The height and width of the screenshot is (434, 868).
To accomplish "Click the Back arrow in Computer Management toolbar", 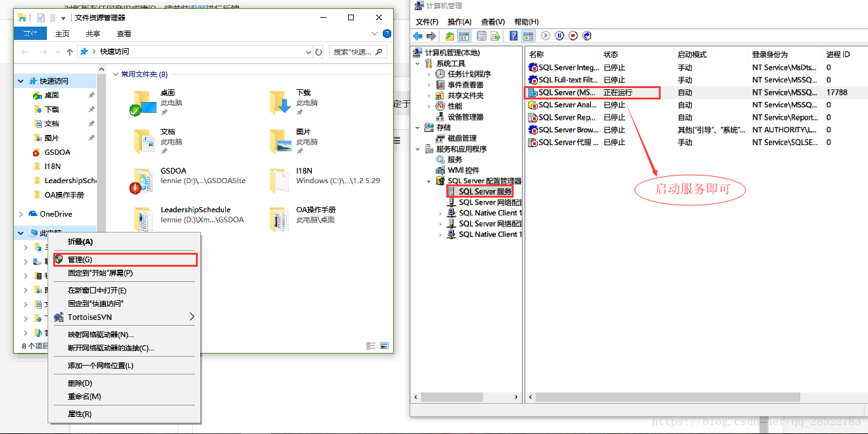I will pyautogui.click(x=418, y=36).
